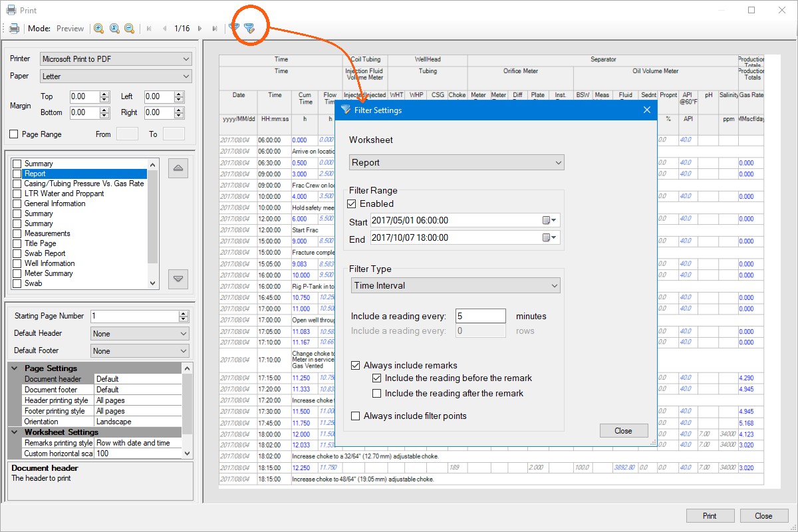The width and height of the screenshot is (798, 532).
Task: Go to the first page
Action: (x=149, y=29)
